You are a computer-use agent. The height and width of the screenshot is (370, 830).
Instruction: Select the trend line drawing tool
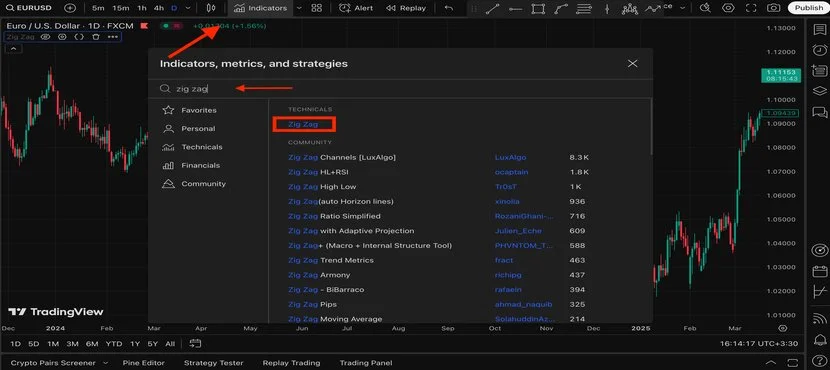[x=492, y=8]
